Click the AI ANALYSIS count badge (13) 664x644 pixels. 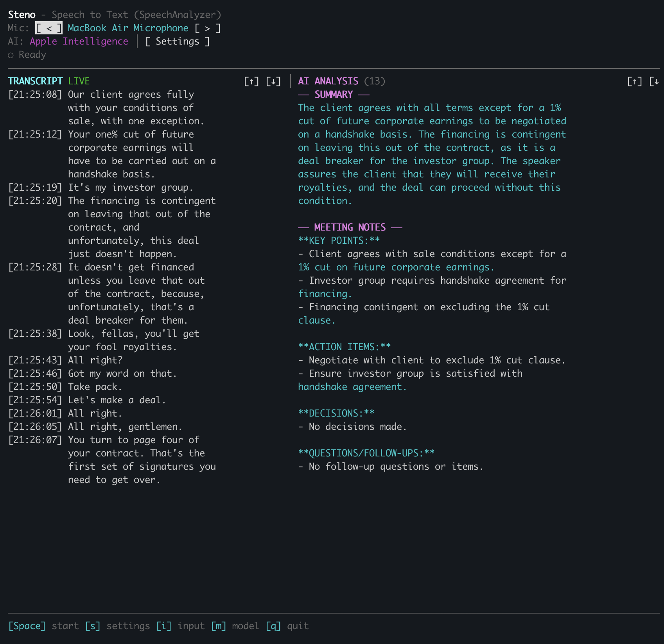pyautogui.click(x=374, y=81)
